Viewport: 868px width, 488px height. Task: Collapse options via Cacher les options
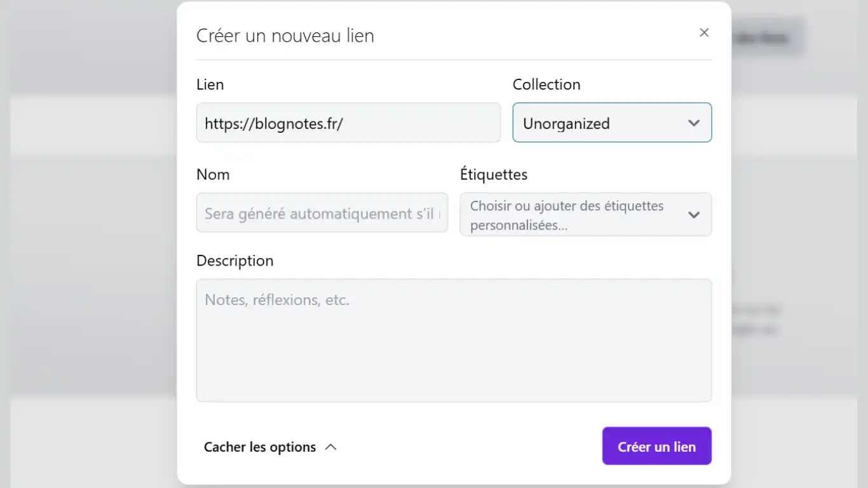click(260, 447)
